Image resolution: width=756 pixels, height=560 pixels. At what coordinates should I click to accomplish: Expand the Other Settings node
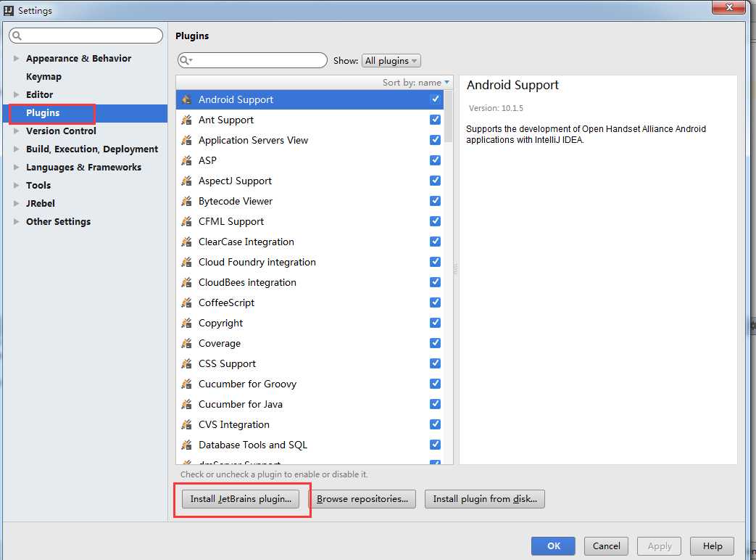coord(17,221)
